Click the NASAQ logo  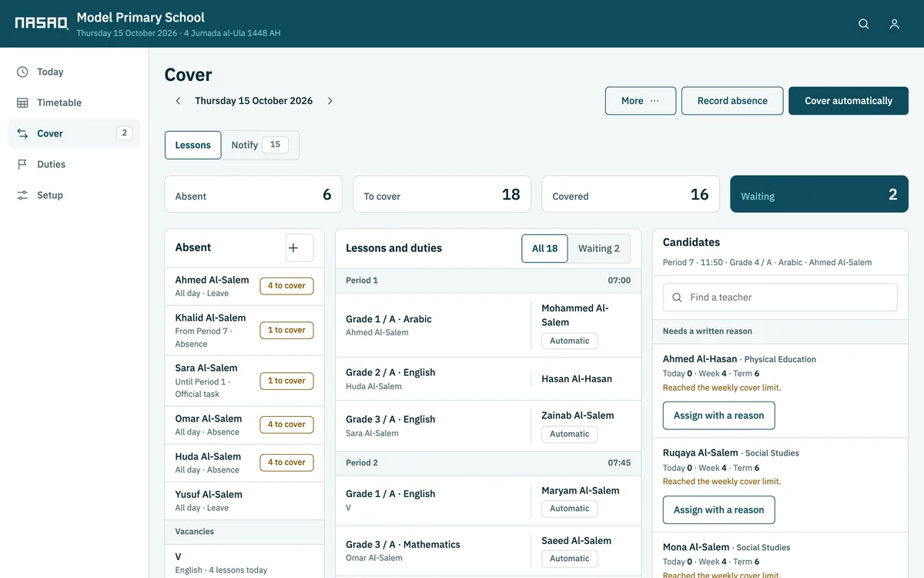click(x=42, y=23)
